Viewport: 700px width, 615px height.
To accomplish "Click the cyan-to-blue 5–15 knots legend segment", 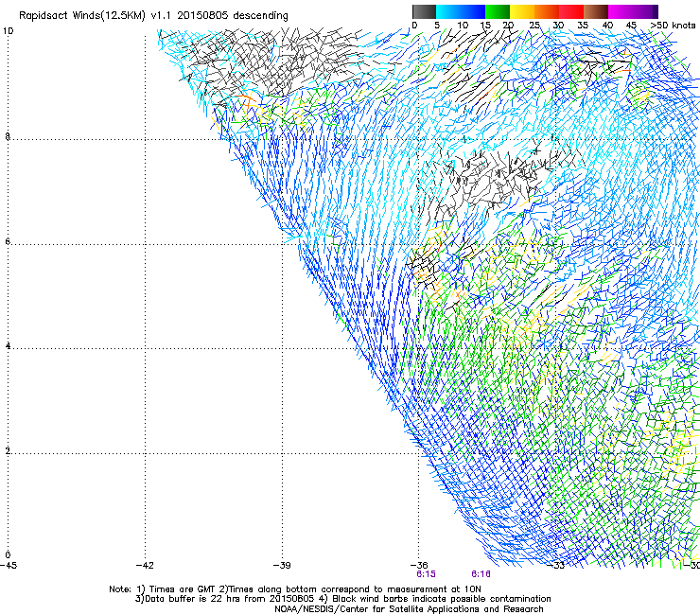I will (461, 11).
